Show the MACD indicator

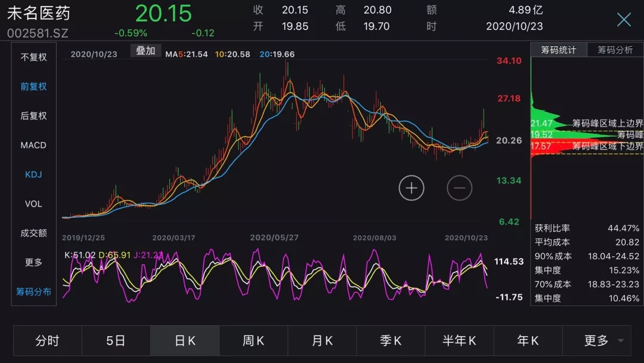coord(33,145)
